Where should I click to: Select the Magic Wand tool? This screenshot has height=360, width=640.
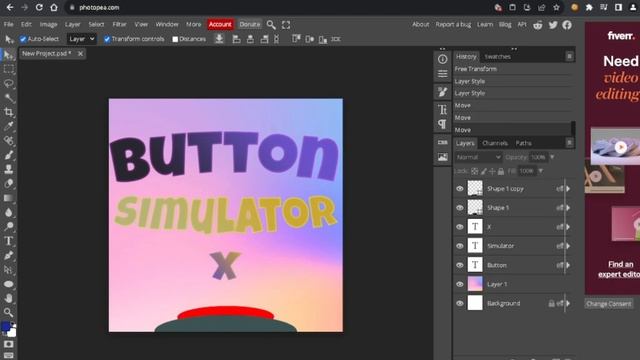click(9, 98)
